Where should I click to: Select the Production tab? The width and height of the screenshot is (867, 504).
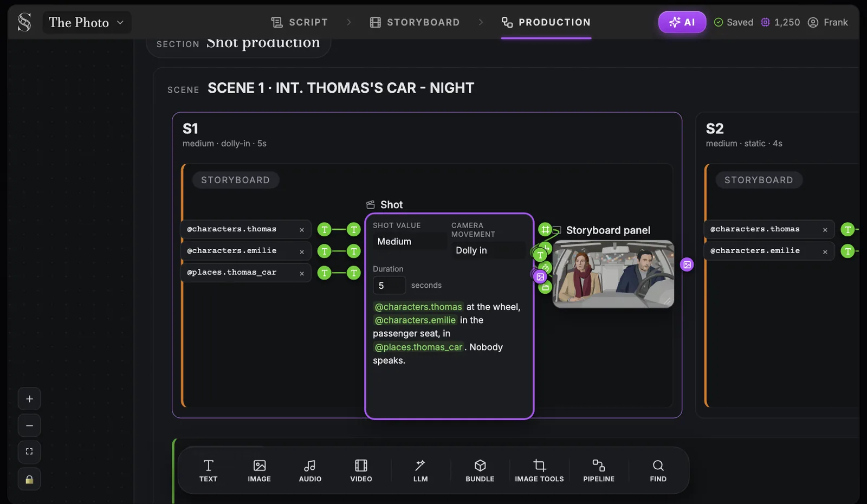pos(546,22)
